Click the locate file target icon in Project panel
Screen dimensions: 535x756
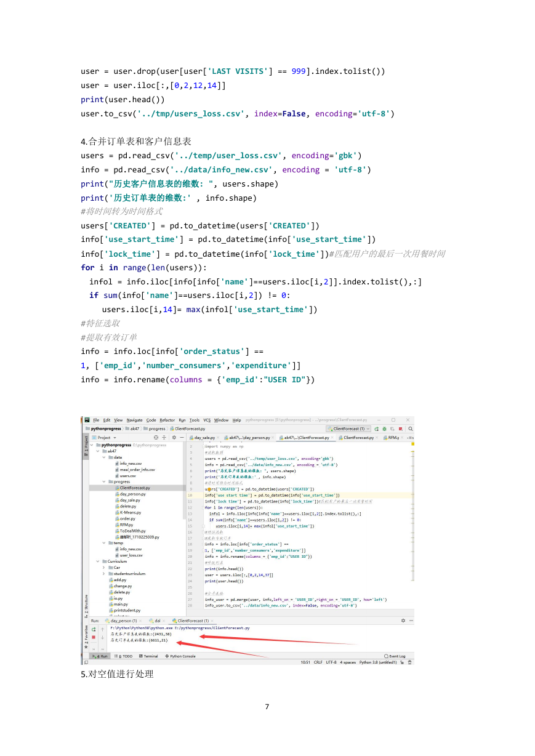(156, 438)
